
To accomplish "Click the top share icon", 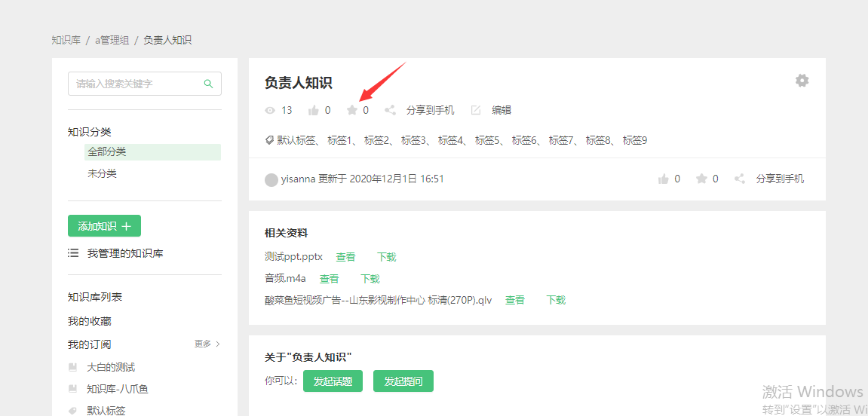I will (x=391, y=110).
